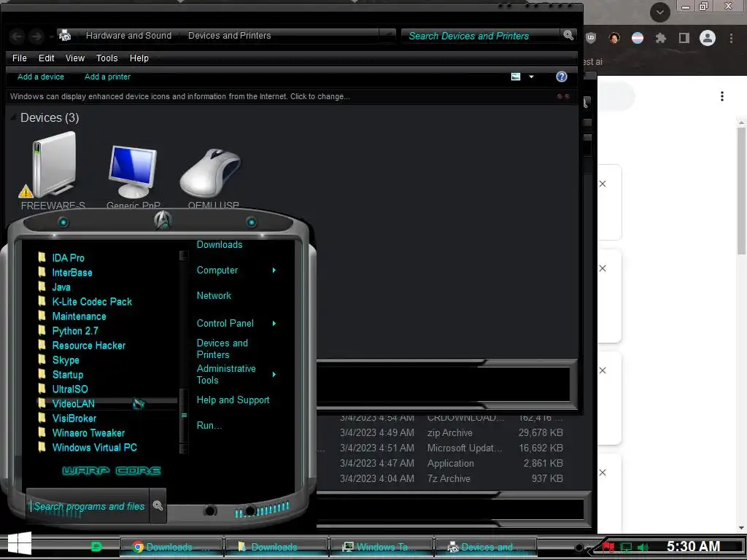Click the network tray icon

(626, 548)
